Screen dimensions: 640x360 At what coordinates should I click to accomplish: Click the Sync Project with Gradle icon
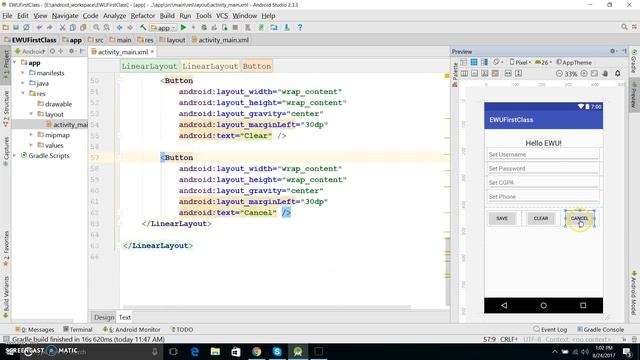point(261,27)
